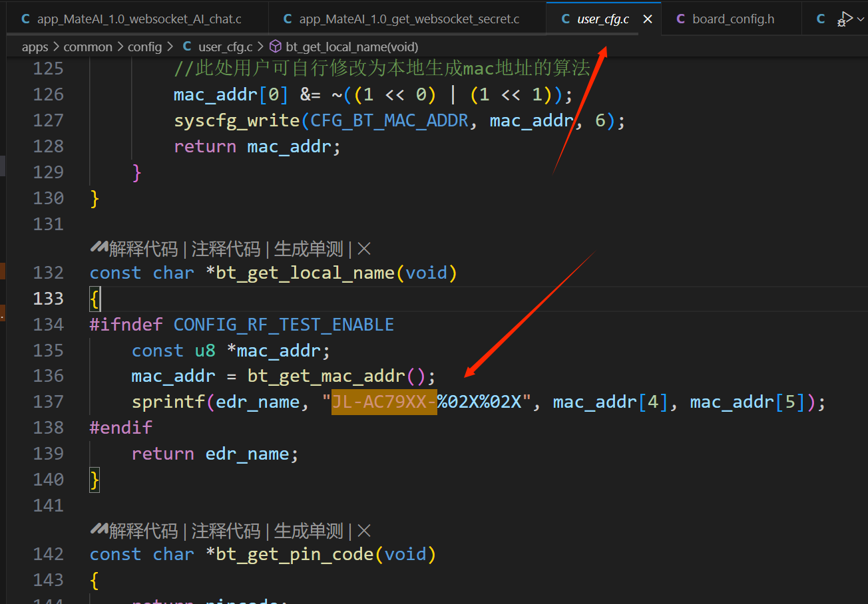
Task: Click syscfg_write on line 127
Action: tap(237, 120)
